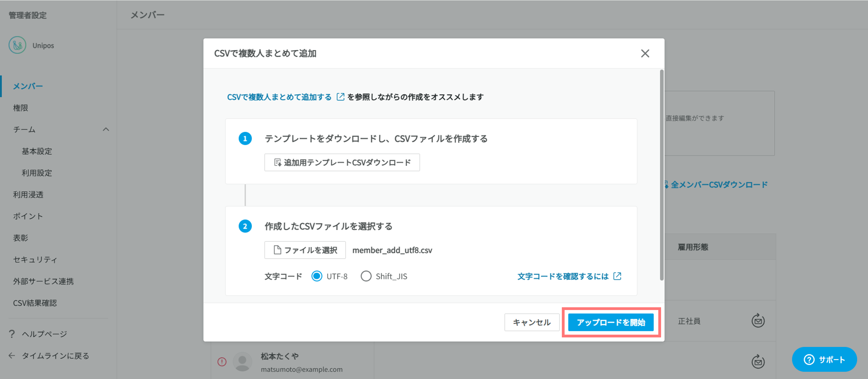Open the メンバー sidebar menu

tap(28, 86)
